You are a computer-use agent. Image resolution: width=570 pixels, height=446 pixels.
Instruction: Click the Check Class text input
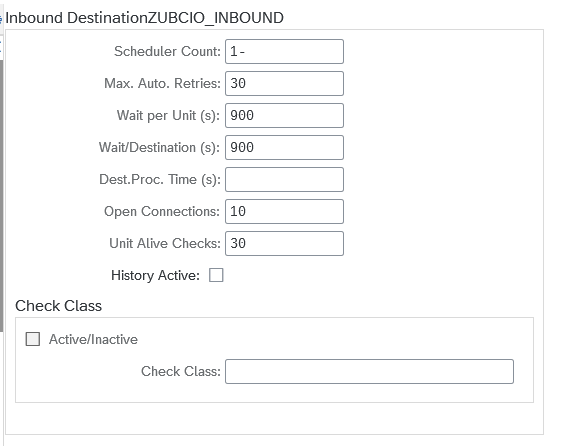(369, 371)
